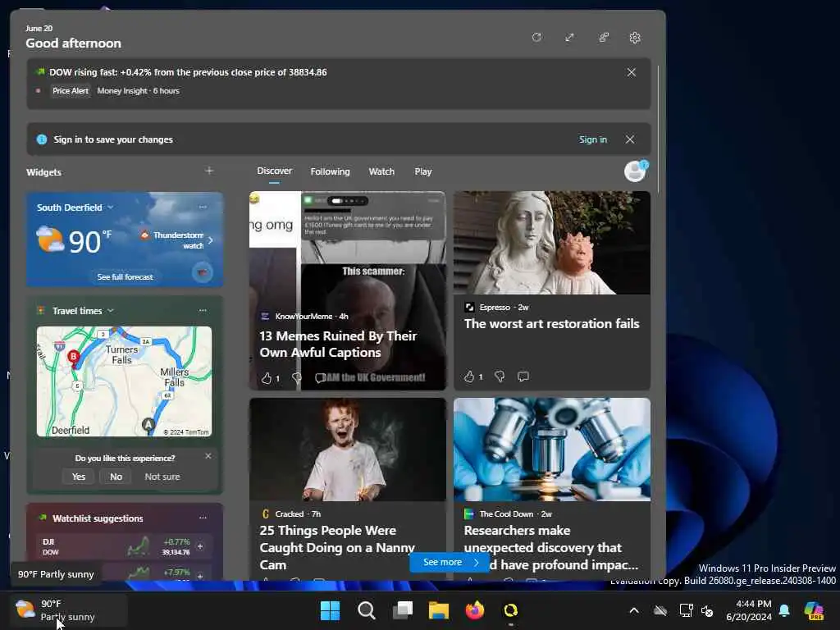Open the notification bell

click(784, 610)
